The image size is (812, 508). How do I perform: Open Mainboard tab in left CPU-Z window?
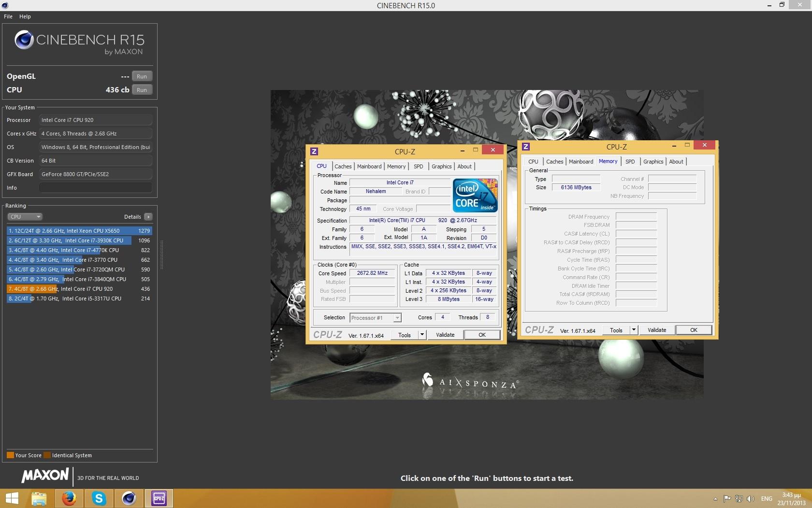click(x=369, y=166)
